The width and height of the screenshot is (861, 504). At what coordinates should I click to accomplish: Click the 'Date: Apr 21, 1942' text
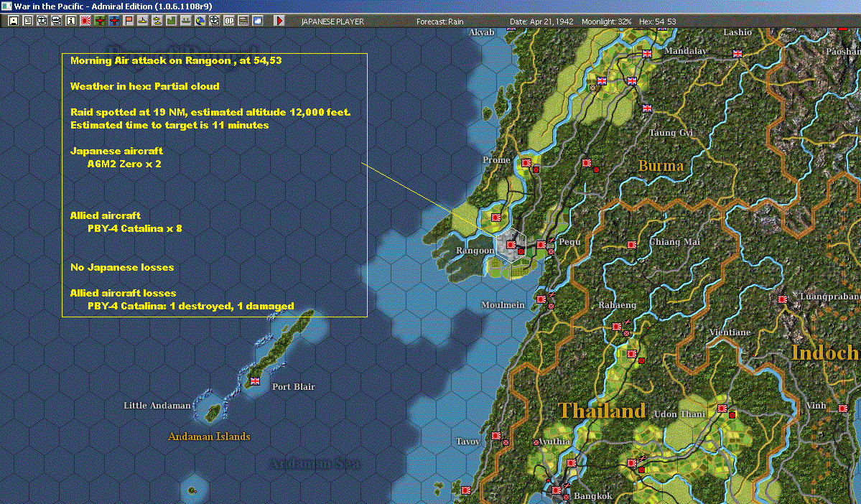(541, 22)
